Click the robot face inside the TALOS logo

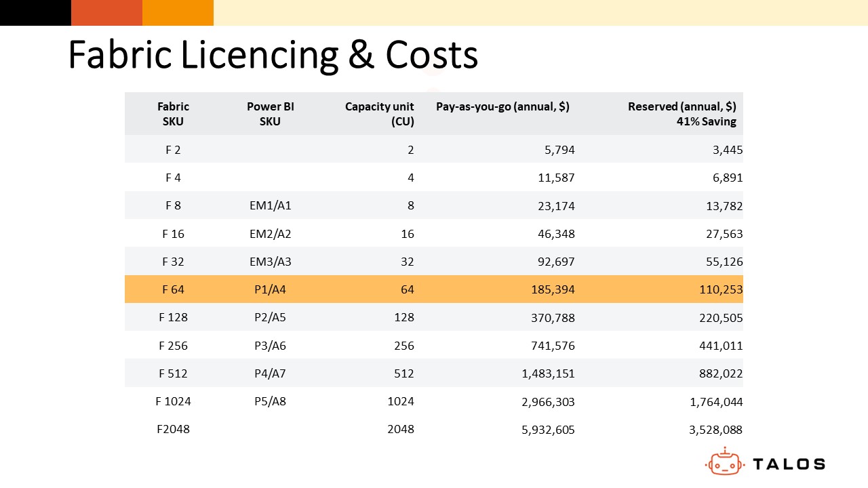(x=726, y=466)
